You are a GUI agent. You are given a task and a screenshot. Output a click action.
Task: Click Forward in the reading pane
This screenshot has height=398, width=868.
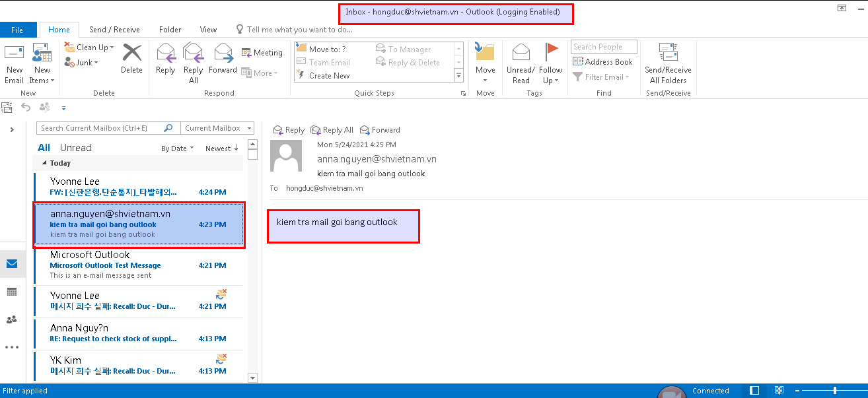click(380, 130)
